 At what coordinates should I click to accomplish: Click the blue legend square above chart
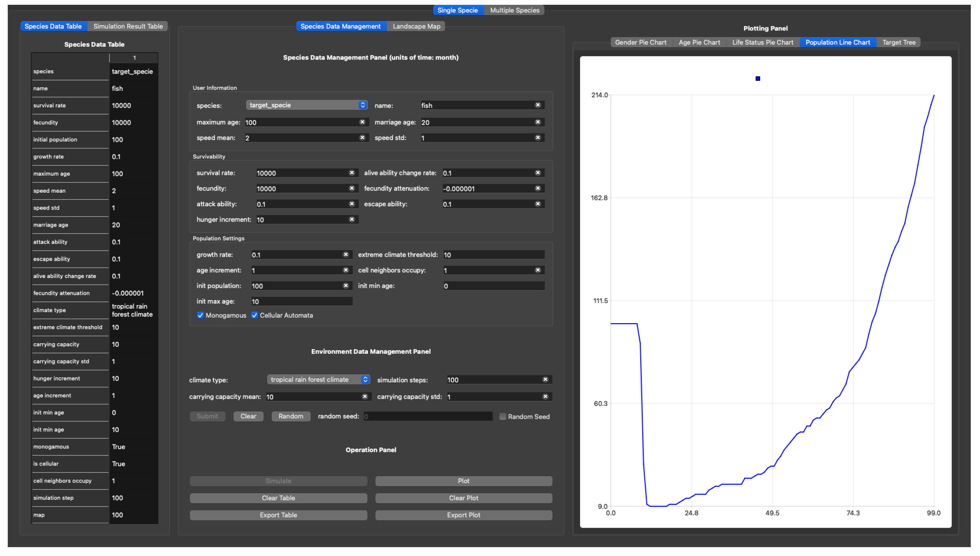point(758,79)
